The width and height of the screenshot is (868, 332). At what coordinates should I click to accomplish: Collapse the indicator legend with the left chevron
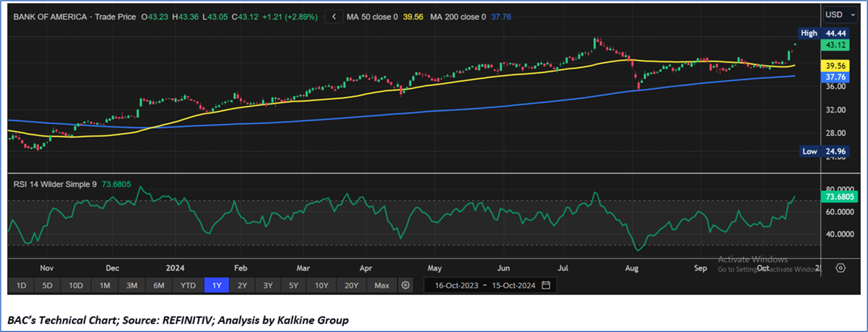[x=334, y=17]
